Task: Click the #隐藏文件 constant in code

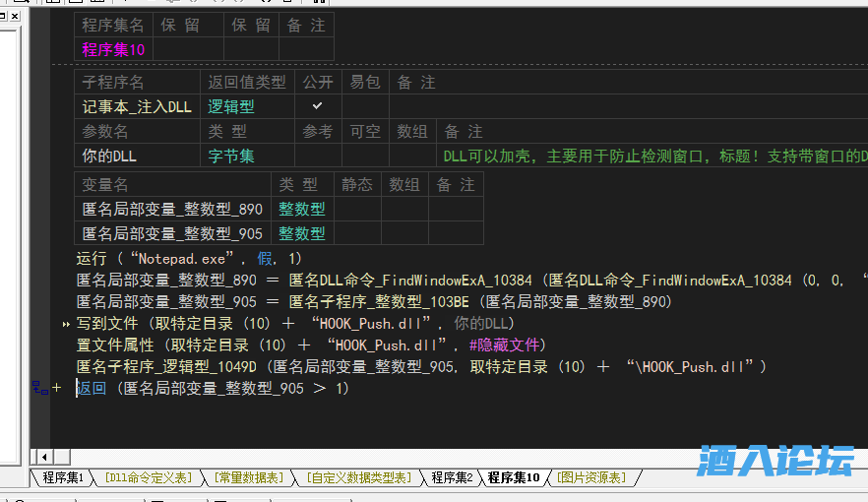Action: point(507,345)
